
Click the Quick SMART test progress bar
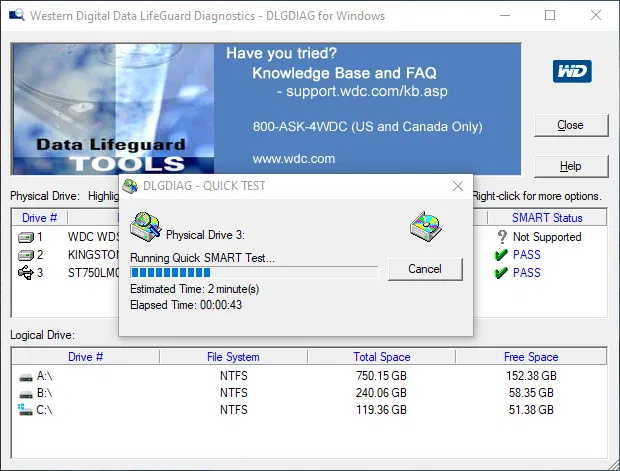pyautogui.click(x=254, y=272)
